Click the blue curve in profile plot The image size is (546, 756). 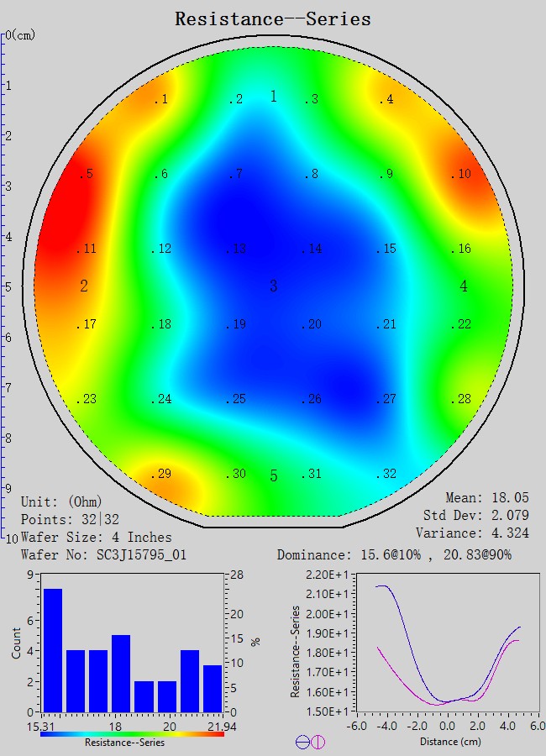(x=403, y=638)
